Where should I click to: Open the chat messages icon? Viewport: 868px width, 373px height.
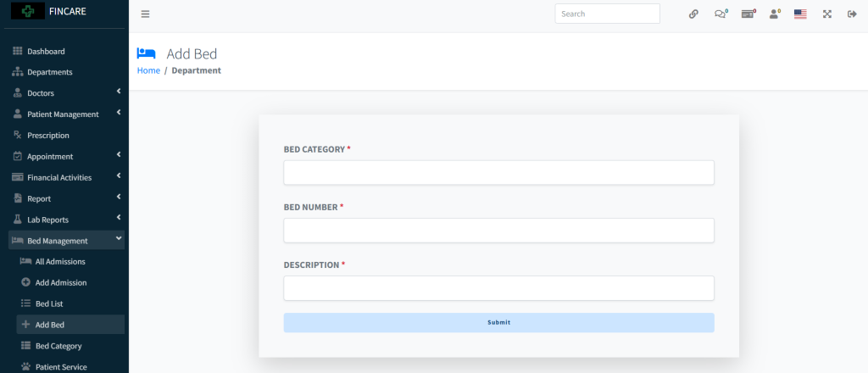[720, 14]
